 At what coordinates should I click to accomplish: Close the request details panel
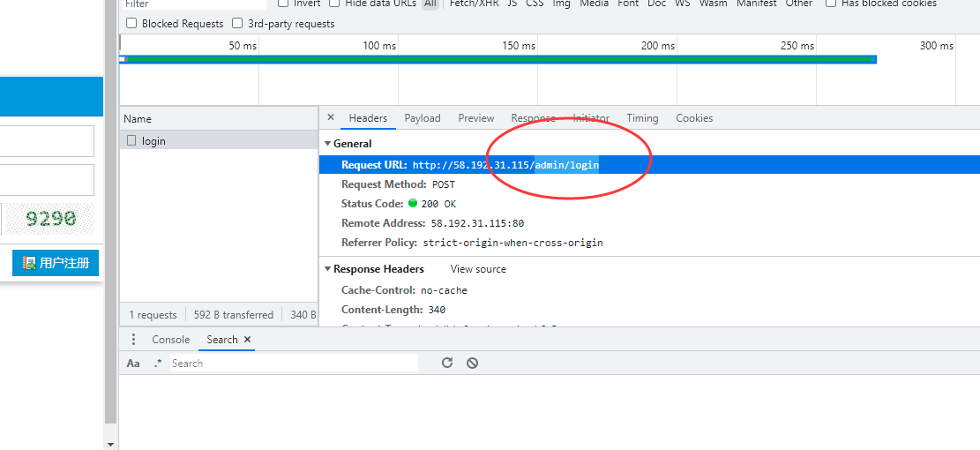coord(331,117)
